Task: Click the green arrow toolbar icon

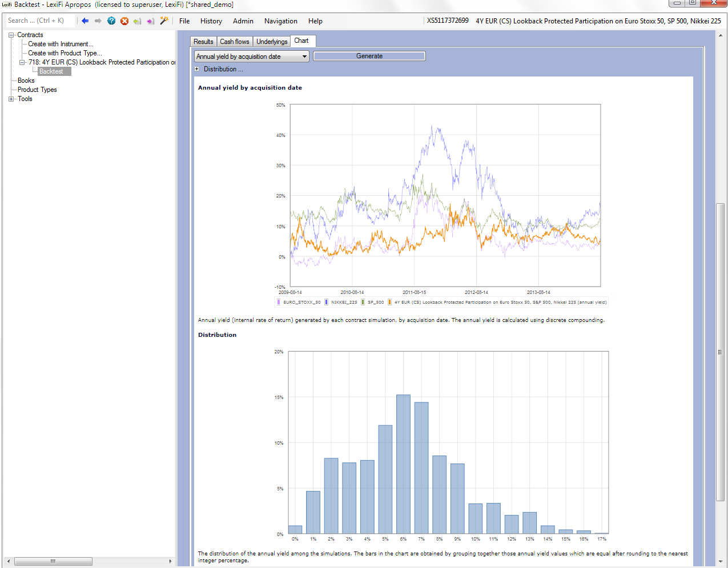Action: click(x=138, y=21)
